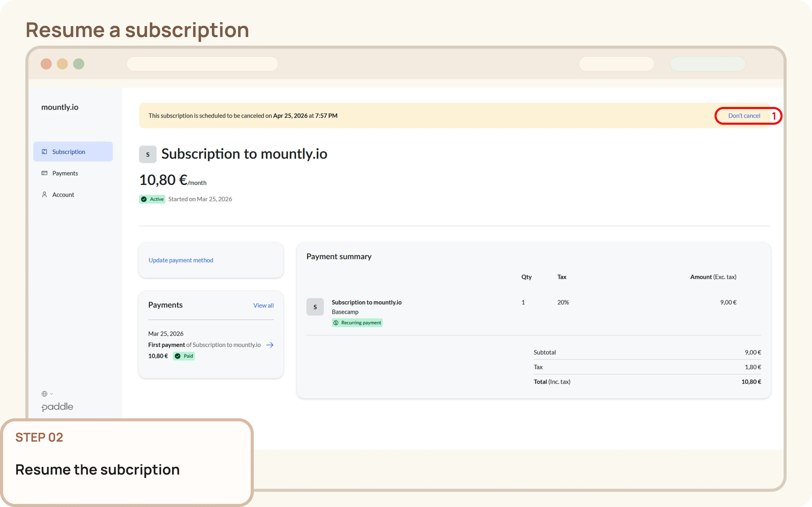Click the "S" subscription avatar icon
This screenshot has height=507, width=812.
[x=148, y=154]
